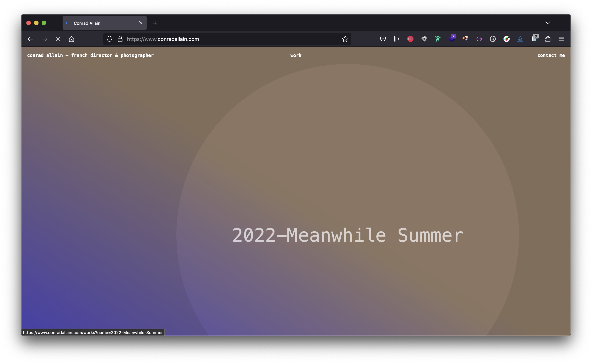Screen dimensions: 592x364
Task: Open the Firefox home page
Action: click(x=72, y=39)
